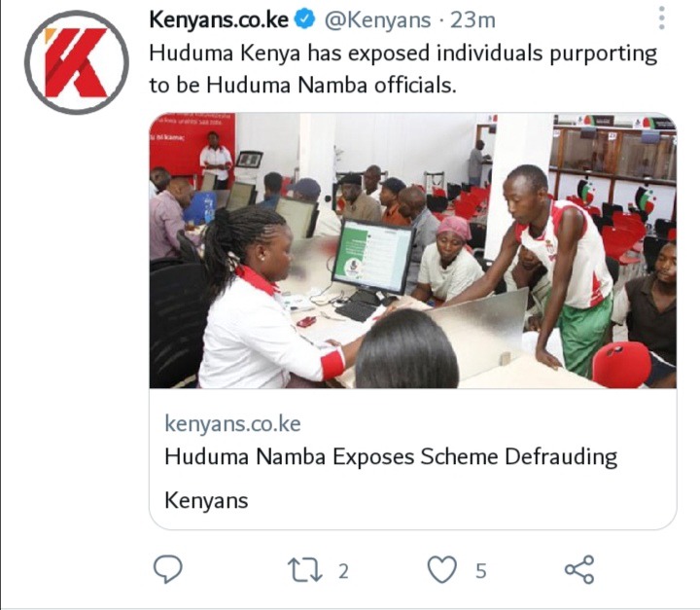Select tweet text about Huduma Namba officials
This screenshot has width=700, height=610.
(x=402, y=69)
